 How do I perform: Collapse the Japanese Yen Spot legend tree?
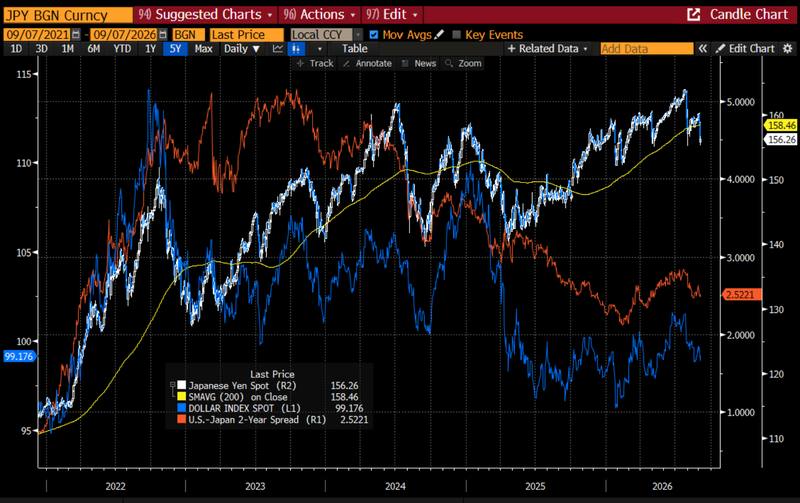(172, 385)
